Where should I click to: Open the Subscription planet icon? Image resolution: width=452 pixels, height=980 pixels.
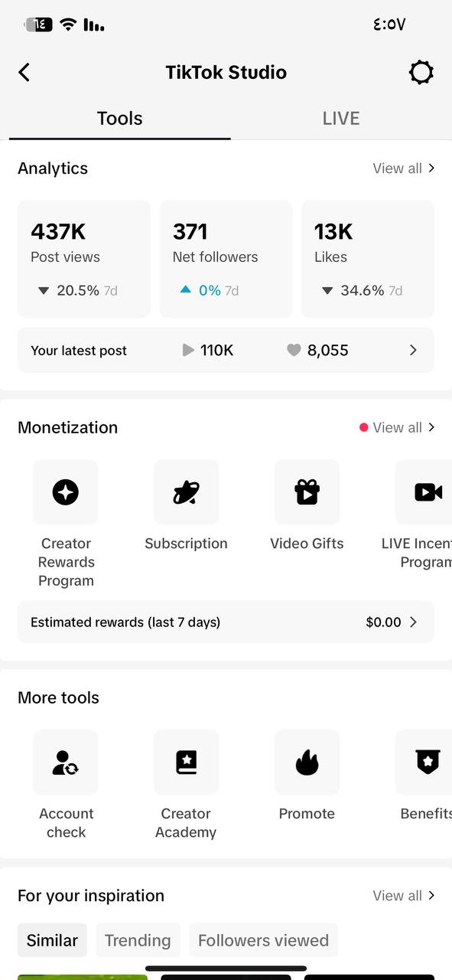tap(186, 492)
